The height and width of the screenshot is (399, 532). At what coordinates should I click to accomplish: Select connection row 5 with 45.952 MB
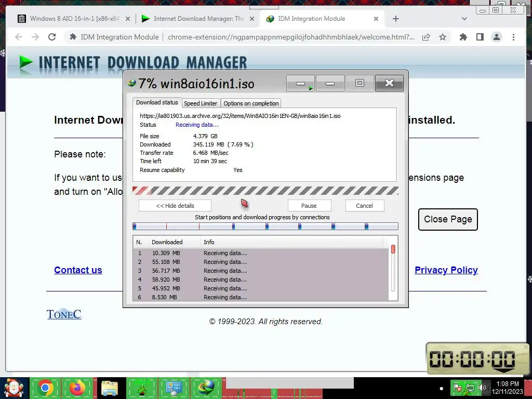pos(261,288)
